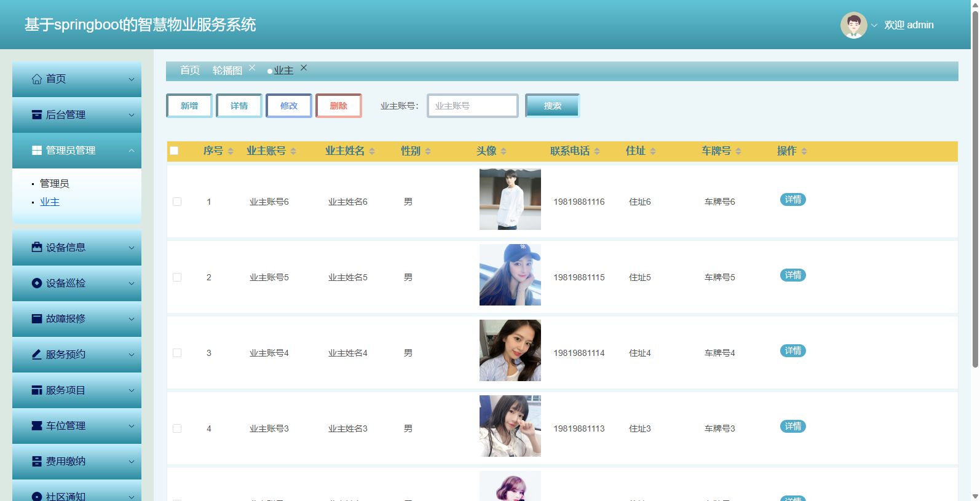Viewport: 980px width, 501px height.
Task: Click the 车位管理 icon
Action: [x=37, y=426]
